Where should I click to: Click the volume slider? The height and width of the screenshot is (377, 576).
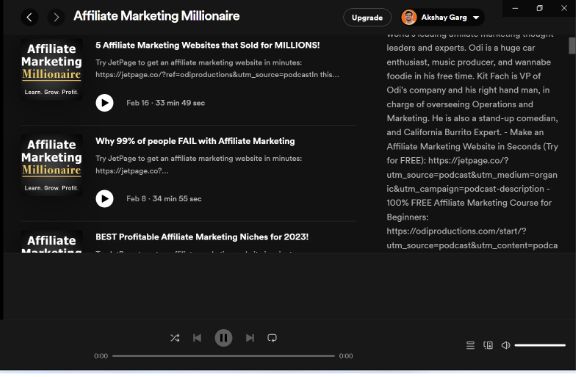click(x=540, y=345)
